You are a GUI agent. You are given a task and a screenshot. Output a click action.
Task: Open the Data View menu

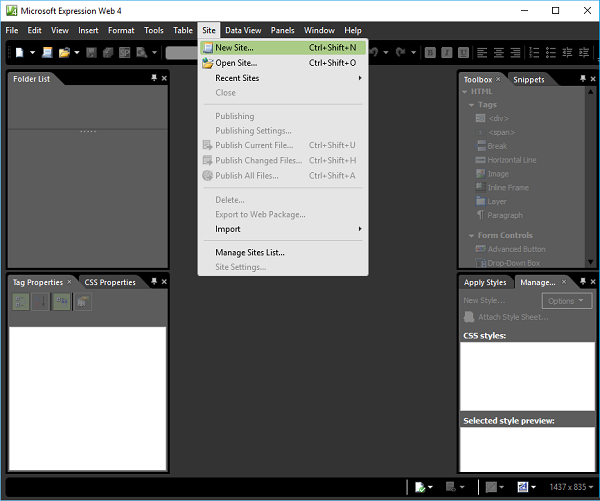coord(244,31)
